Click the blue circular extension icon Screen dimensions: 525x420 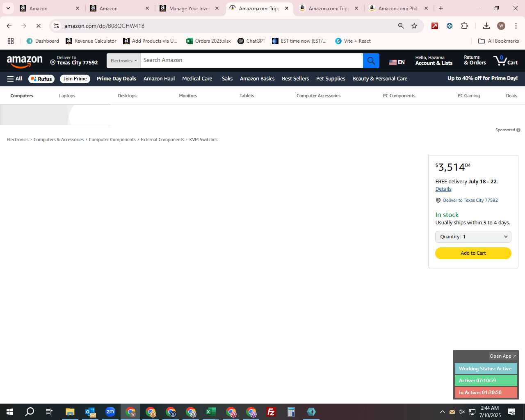[x=450, y=26]
